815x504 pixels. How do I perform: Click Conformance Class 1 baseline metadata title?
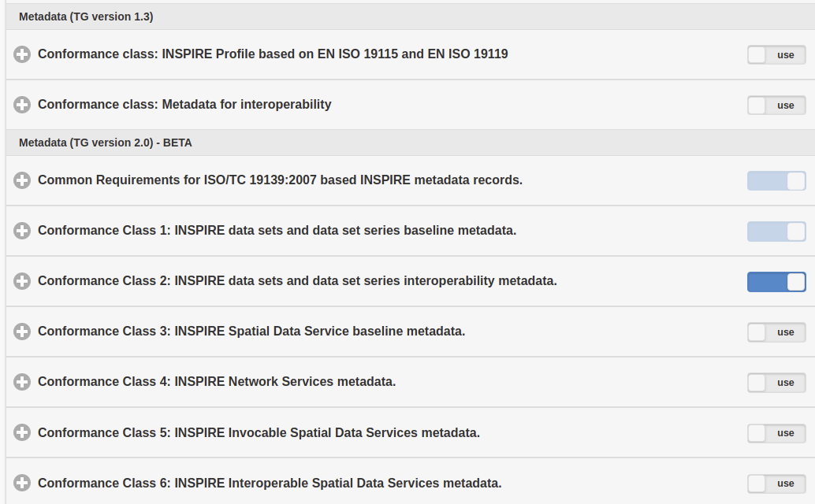277,231
